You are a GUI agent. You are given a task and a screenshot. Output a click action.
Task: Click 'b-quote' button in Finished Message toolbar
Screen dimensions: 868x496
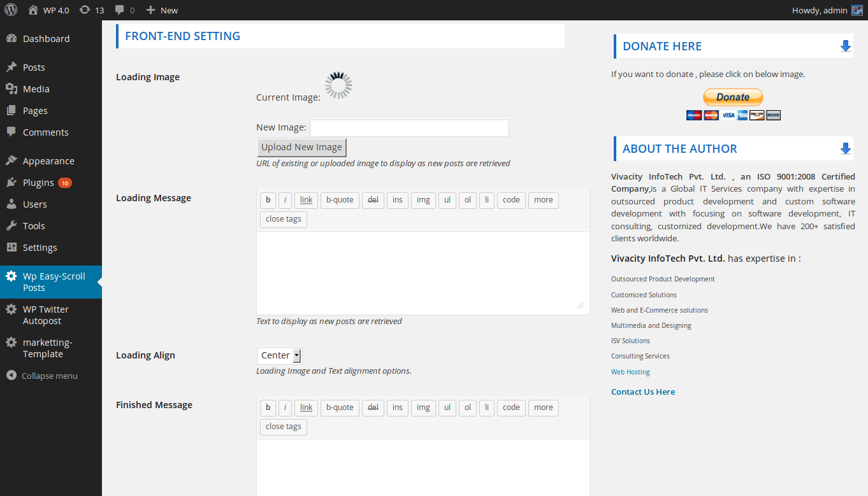[340, 408]
